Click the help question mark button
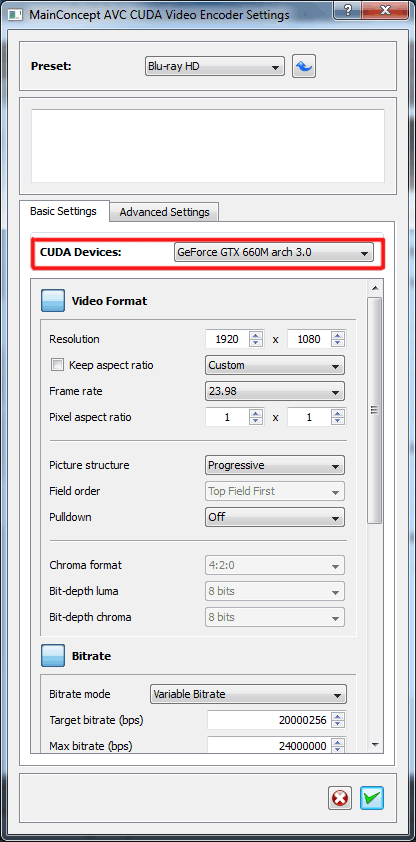 [349, 10]
